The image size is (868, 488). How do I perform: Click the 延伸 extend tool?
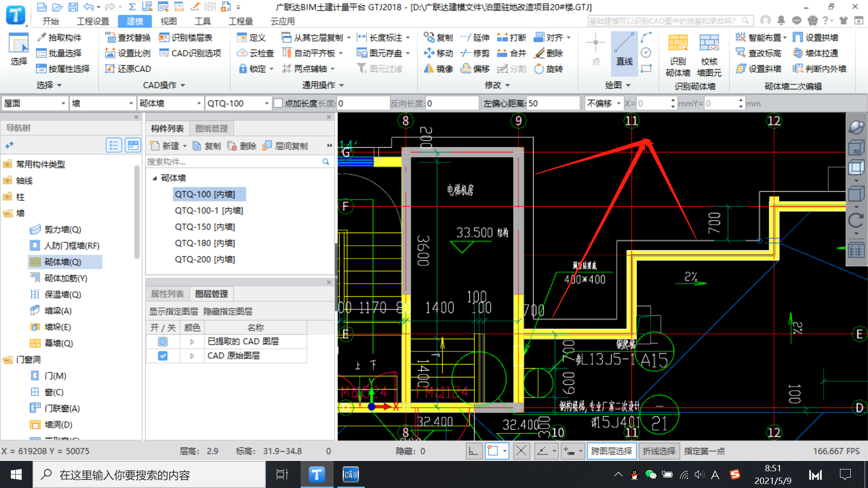475,38
